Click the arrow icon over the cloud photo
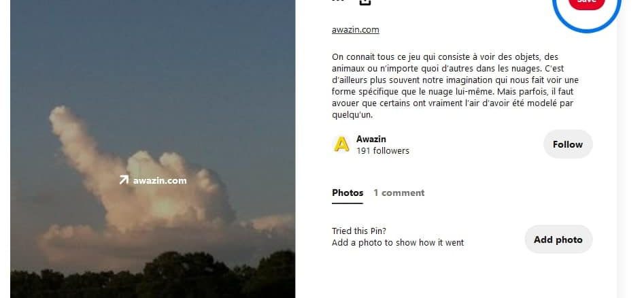This screenshot has width=644, height=298. tap(124, 180)
